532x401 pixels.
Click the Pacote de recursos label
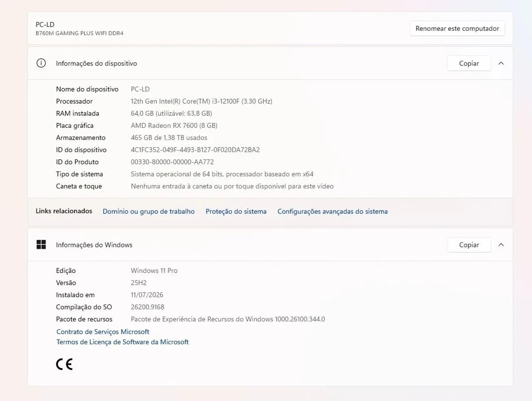point(84,319)
